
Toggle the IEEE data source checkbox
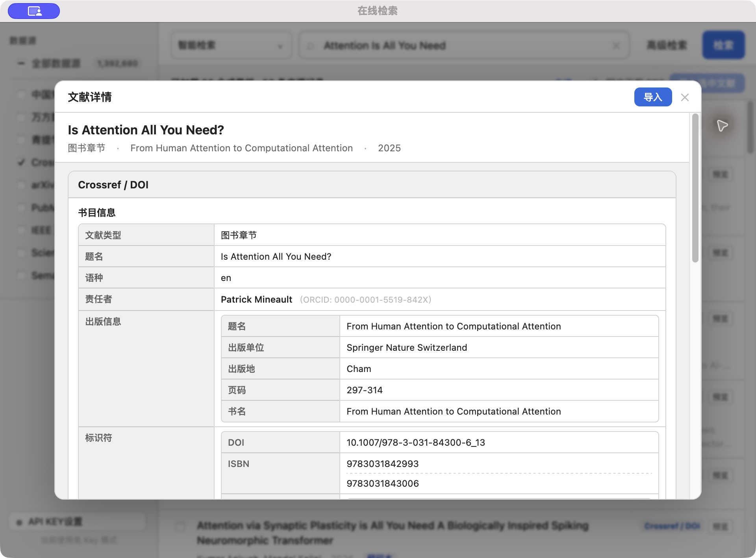pos(21,230)
